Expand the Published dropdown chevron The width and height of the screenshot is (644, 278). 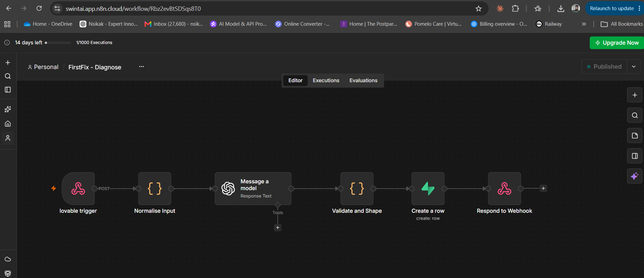(634, 67)
